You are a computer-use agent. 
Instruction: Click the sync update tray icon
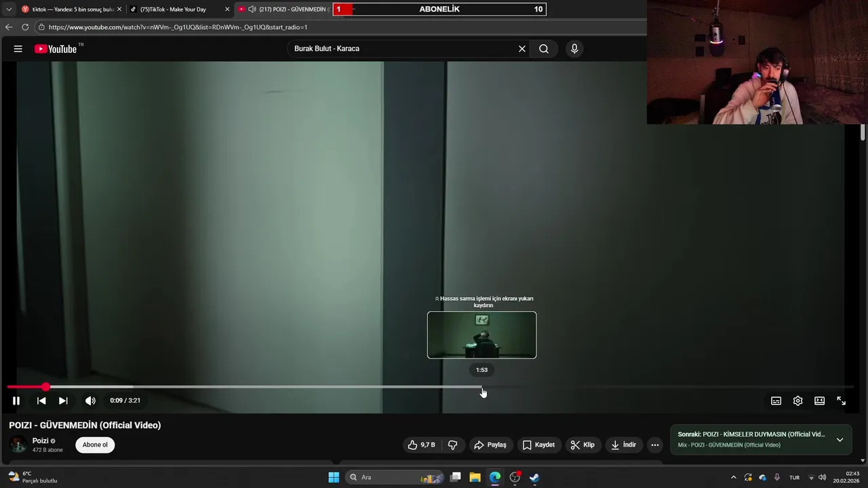pyautogui.click(x=748, y=477)
